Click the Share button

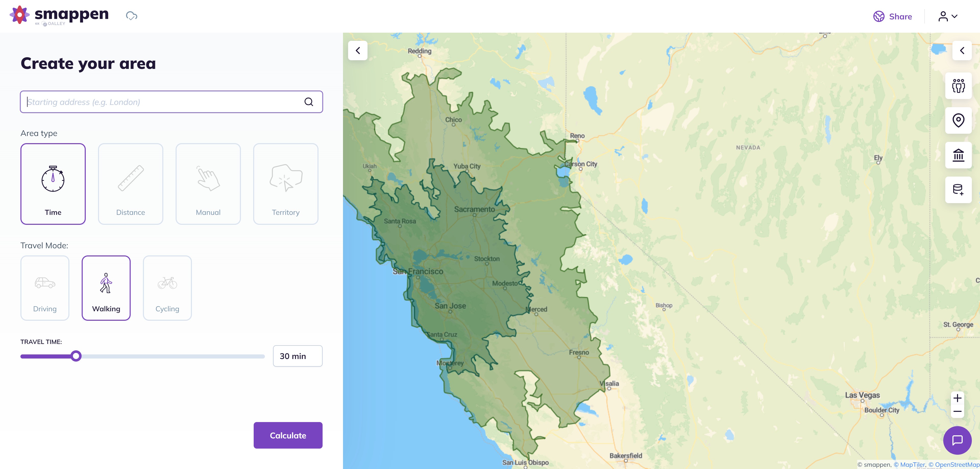(892, 16)
